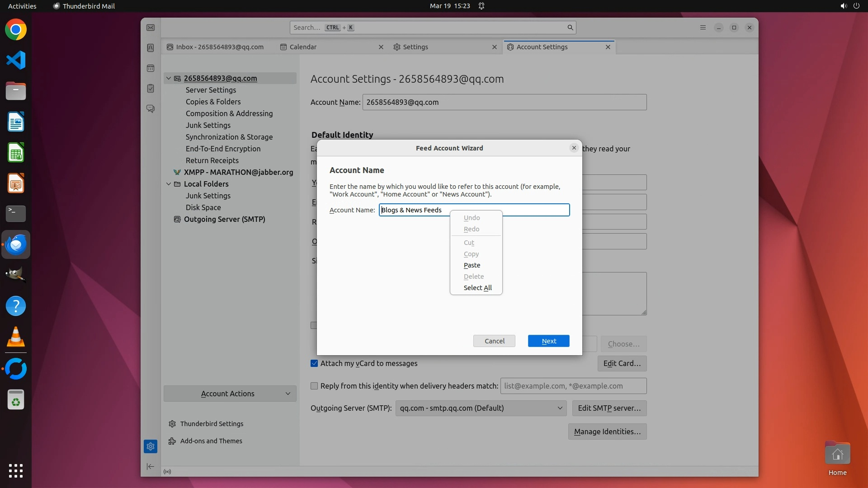868x488 pixels.
Task: Open the Address Book spaces icon
Action: (151, 48)
